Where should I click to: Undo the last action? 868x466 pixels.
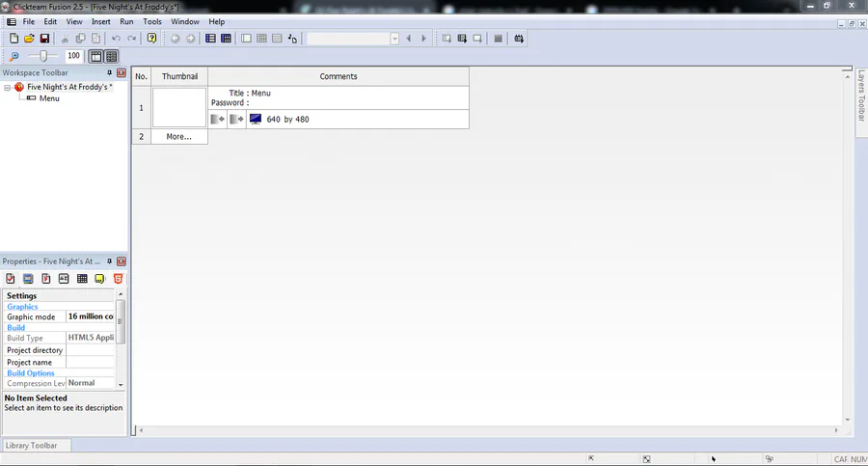point(117,39)
